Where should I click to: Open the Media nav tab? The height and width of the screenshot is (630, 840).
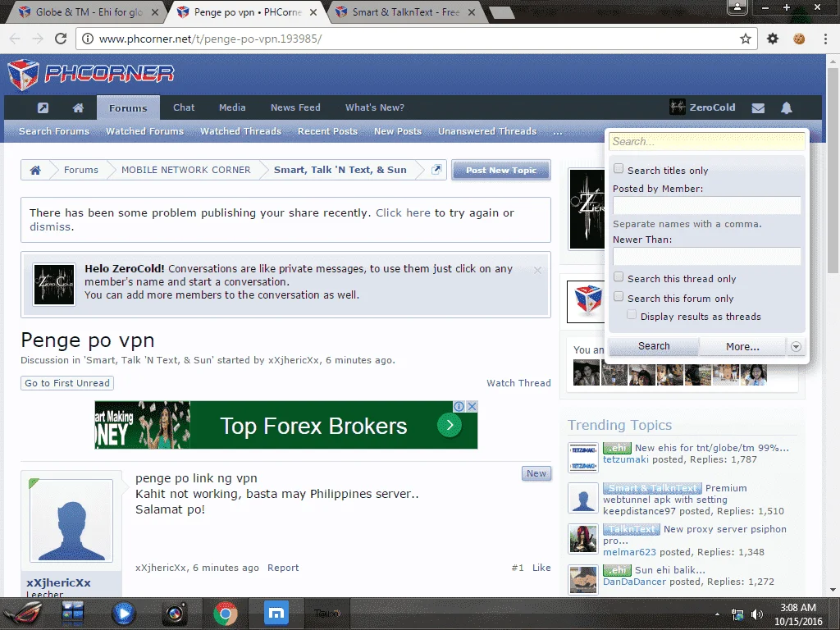pyautogui.click(x=232, y=107)
